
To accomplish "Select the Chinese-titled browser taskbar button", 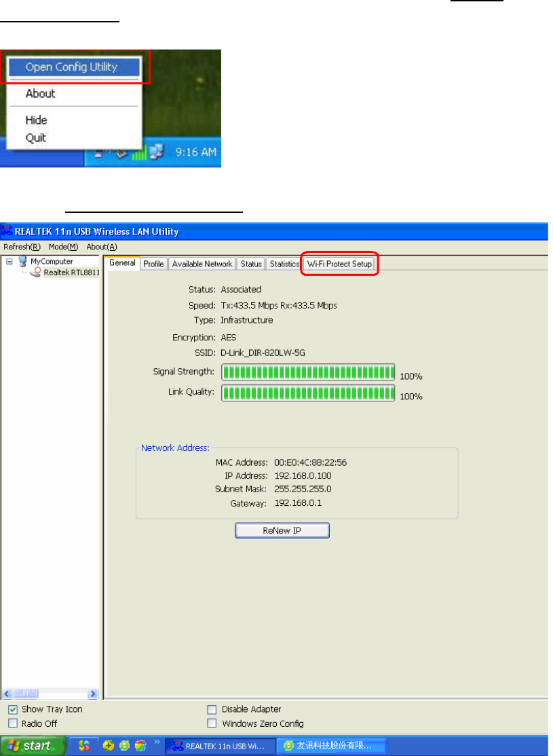I will coord(331,746).
